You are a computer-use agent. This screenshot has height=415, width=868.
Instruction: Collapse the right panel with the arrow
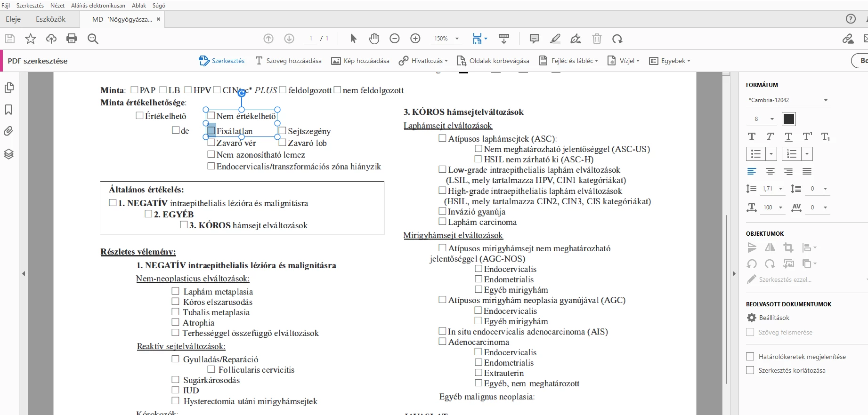coord(734,273)
